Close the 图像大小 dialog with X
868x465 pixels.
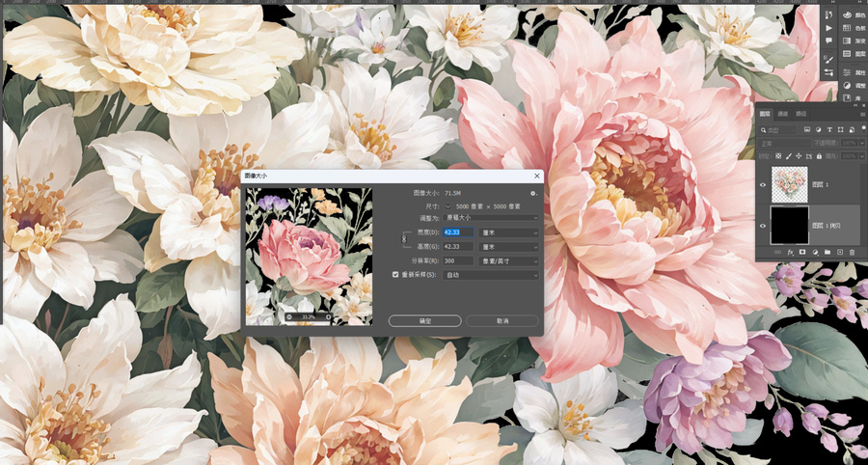536,176
